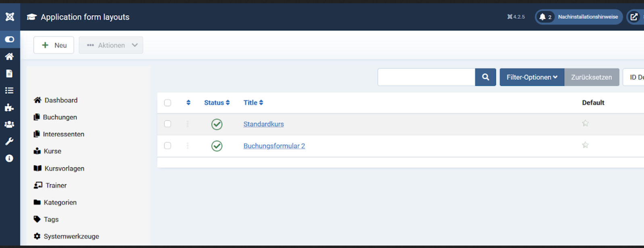The width and height of the screenshot is (644, 248).
Task: Check the select-all checkbox in header
Action: point(168,103)
